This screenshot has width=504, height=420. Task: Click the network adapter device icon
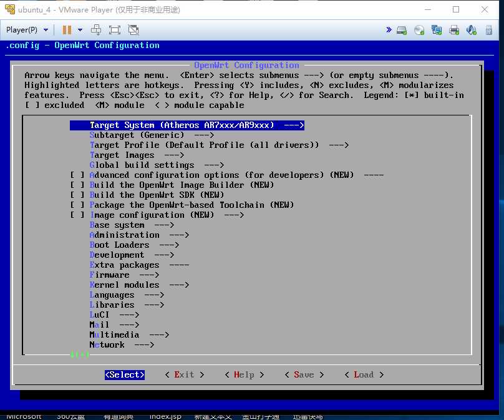point(437,30)
